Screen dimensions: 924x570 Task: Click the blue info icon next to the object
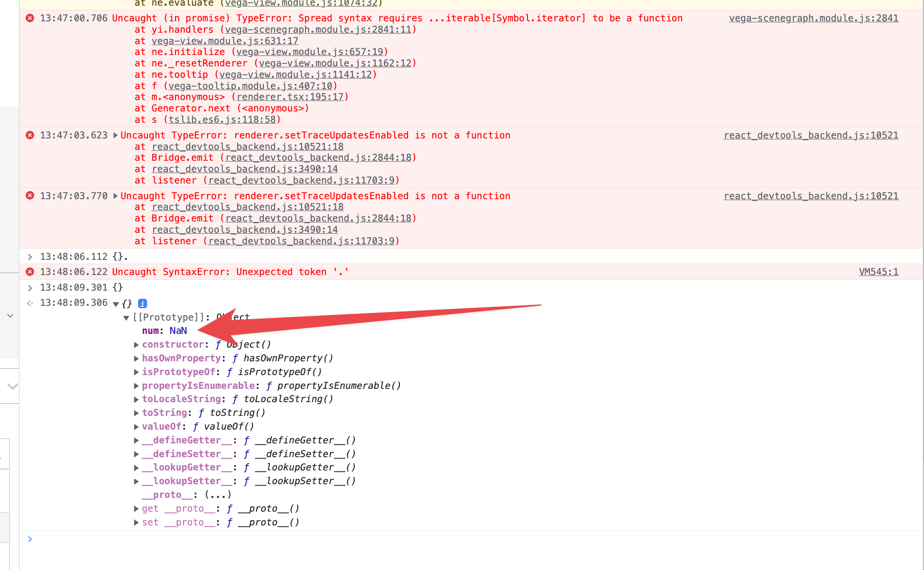142,303
